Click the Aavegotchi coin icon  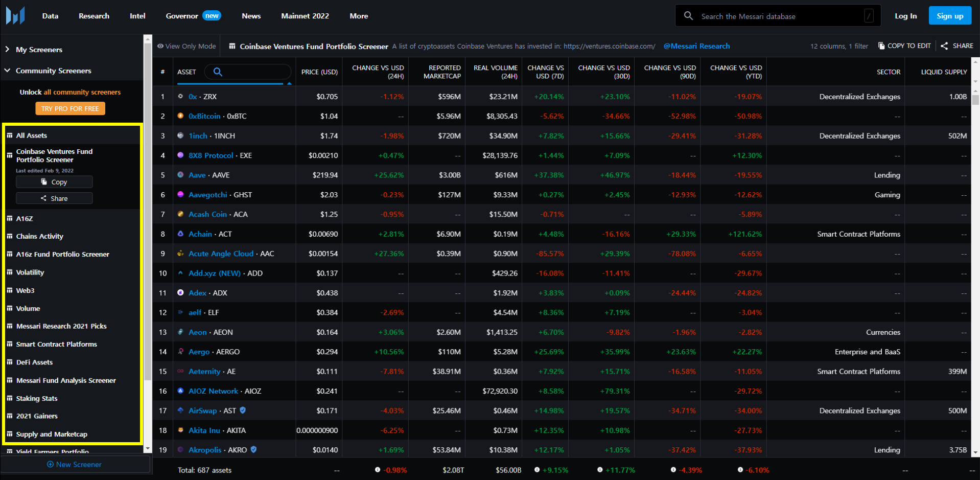coord(180,194)
